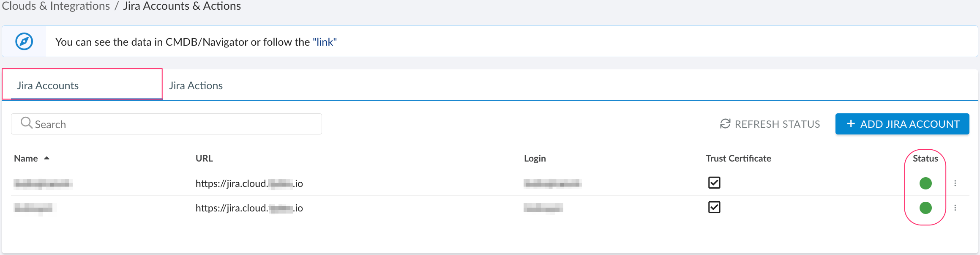The width and height of the screenshot is (980, 255).
Task: Toggle sort arrow next to Name column
Action: (47, 158)
